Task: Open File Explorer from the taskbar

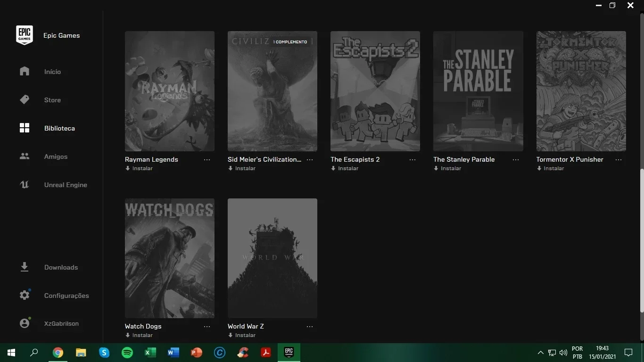Action: pyautogui.click(x=81, y=353)
